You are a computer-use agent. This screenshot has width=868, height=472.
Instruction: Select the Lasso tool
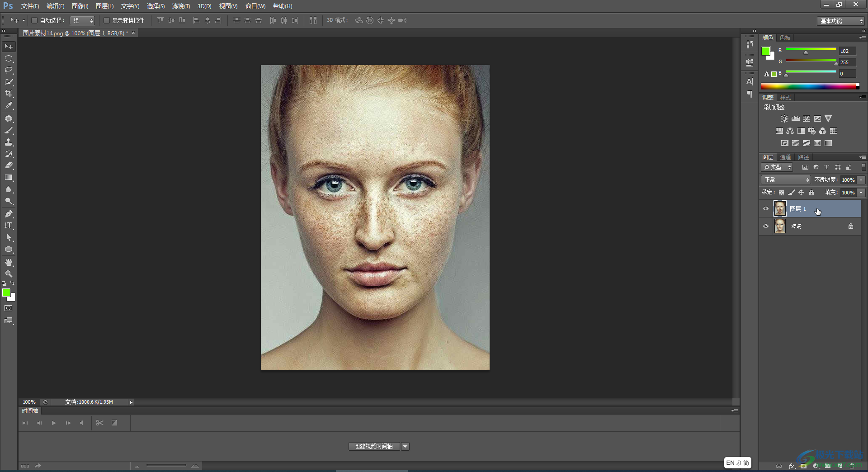(x=9, y=70)
